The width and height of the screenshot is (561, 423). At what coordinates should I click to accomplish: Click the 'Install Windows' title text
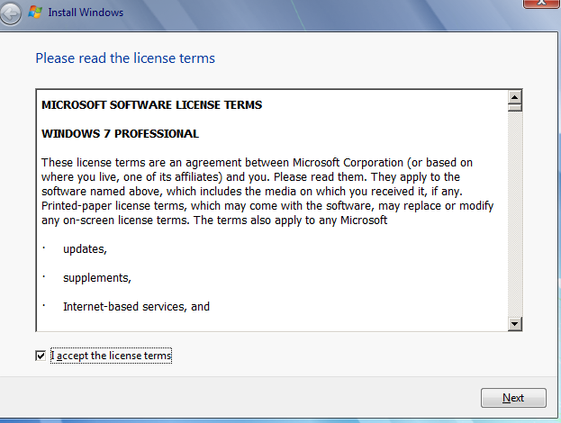point(86,13)
